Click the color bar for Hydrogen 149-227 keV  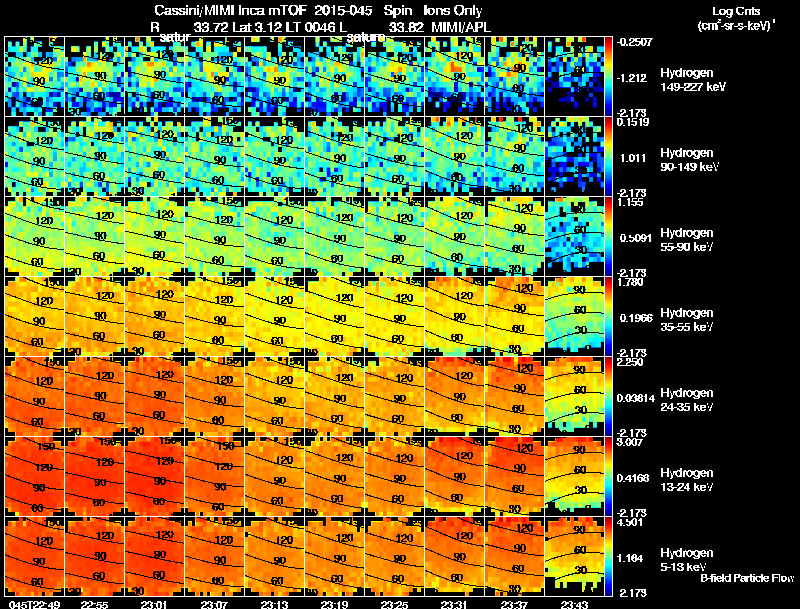pyautogui.click(x=608, y=77)
